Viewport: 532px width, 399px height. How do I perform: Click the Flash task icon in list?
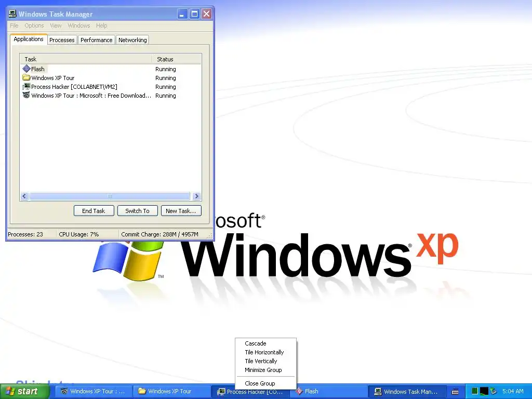coord(26,69)
